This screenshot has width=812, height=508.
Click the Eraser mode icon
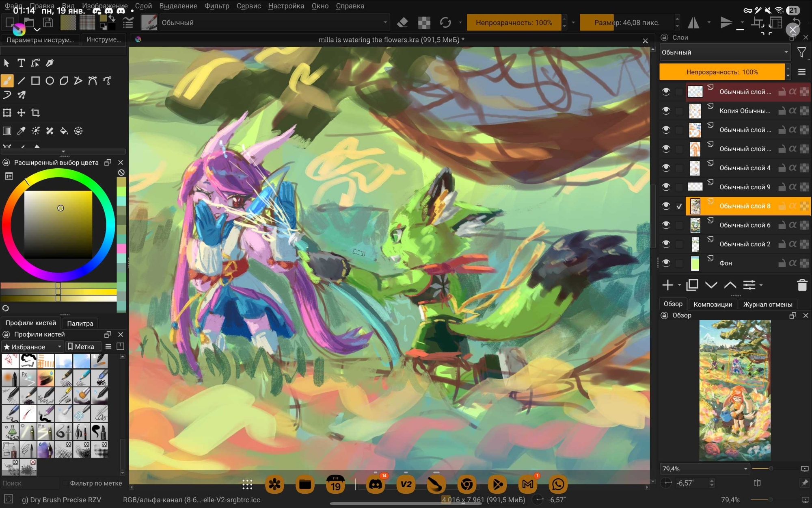(402, 23)
